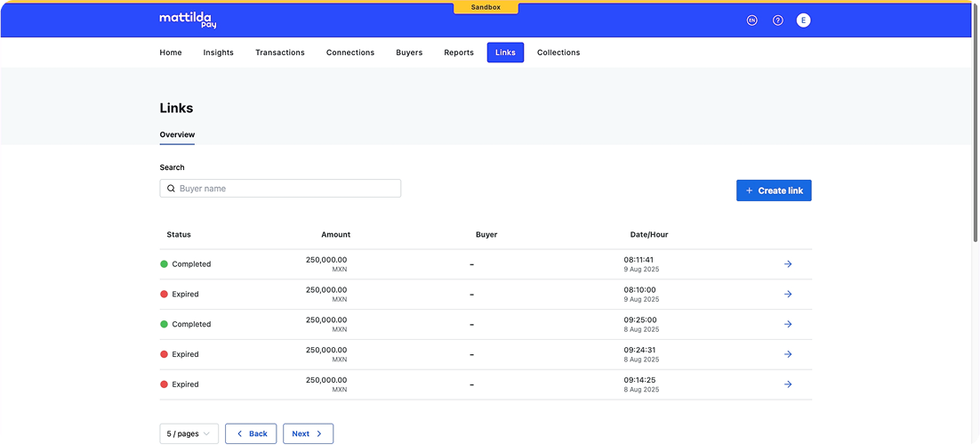Click the help question mark icon
The height and width of the screenshot is (445, 980).
tap(777, 20)
